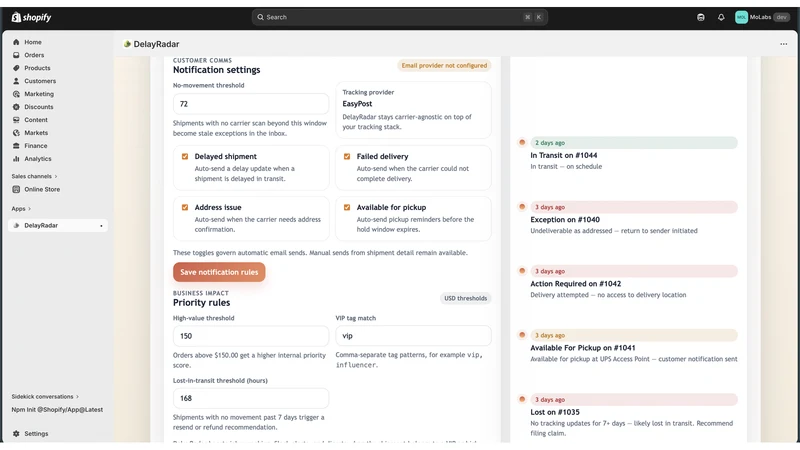Click the status dot for Exception #1040

pyautogui.click(x=522, y=207)
